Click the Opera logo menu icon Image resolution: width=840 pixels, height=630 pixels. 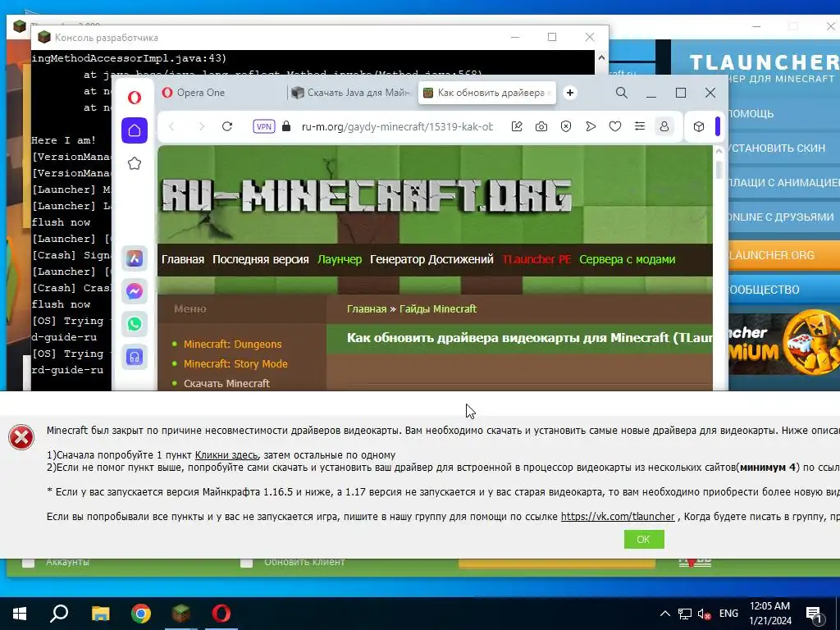coord(135,98)
